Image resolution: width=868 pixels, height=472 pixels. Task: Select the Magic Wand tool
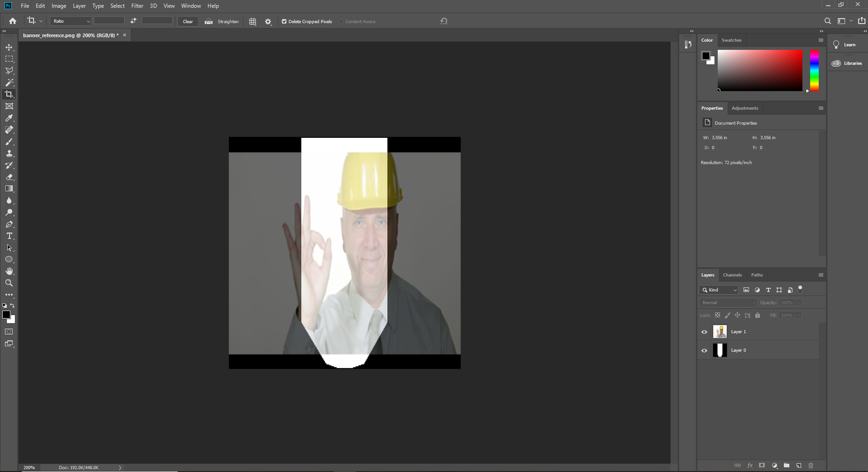tap(9, 82)
